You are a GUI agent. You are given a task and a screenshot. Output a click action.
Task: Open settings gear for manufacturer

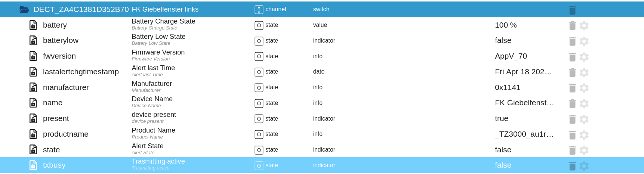tap(584, 88)
